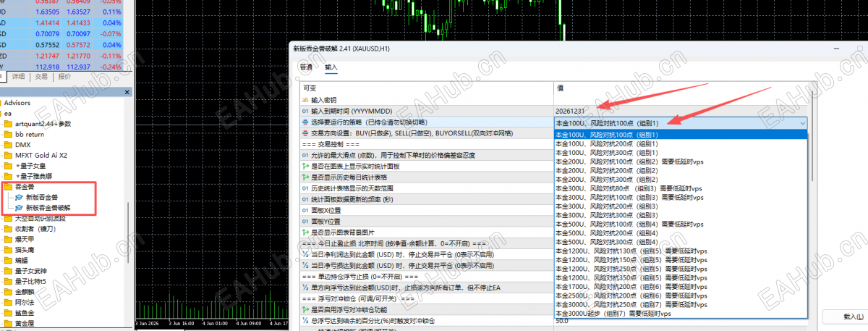
Task: Click the 值 column header
Action: coord(681,88)
